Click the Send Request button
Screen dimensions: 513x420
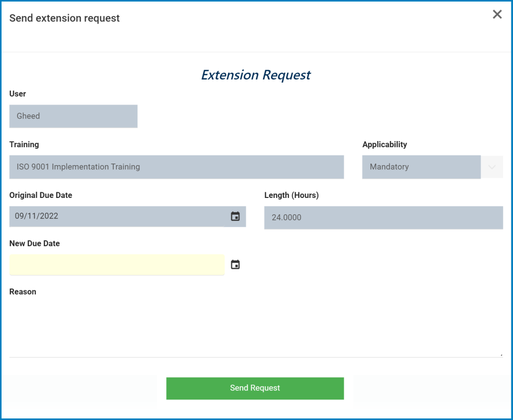(255, 388)
